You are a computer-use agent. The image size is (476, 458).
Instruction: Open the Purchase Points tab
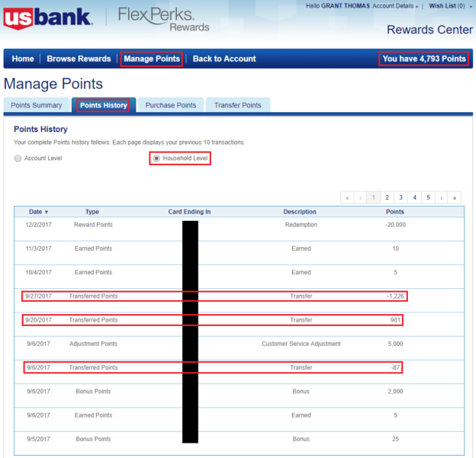coord(171,105)
